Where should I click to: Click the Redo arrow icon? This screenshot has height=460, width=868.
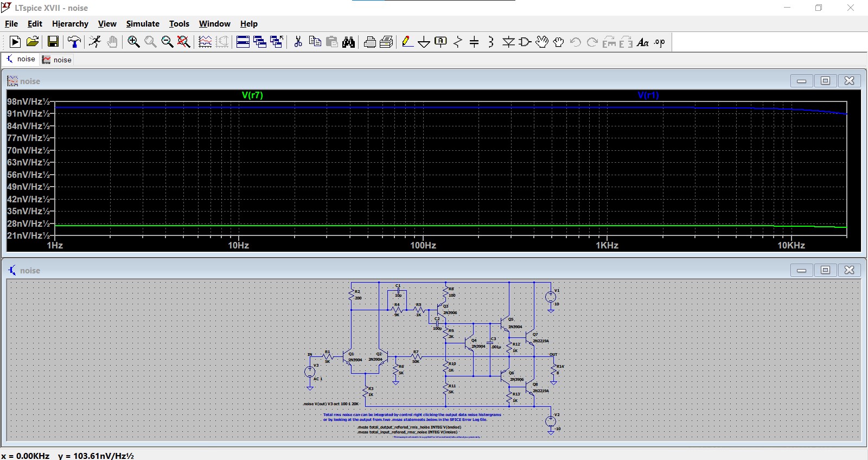click(592, 42)
